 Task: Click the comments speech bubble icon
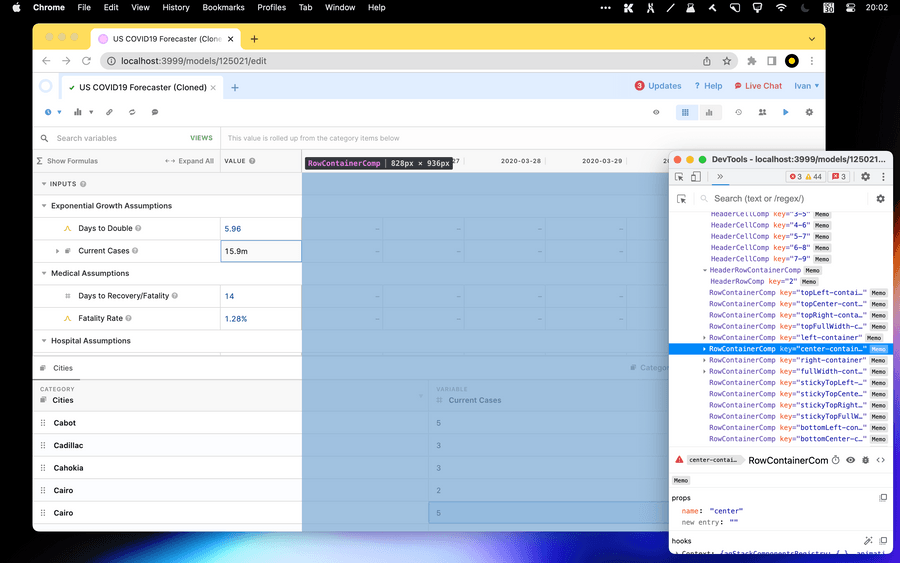tap(155, 113)
